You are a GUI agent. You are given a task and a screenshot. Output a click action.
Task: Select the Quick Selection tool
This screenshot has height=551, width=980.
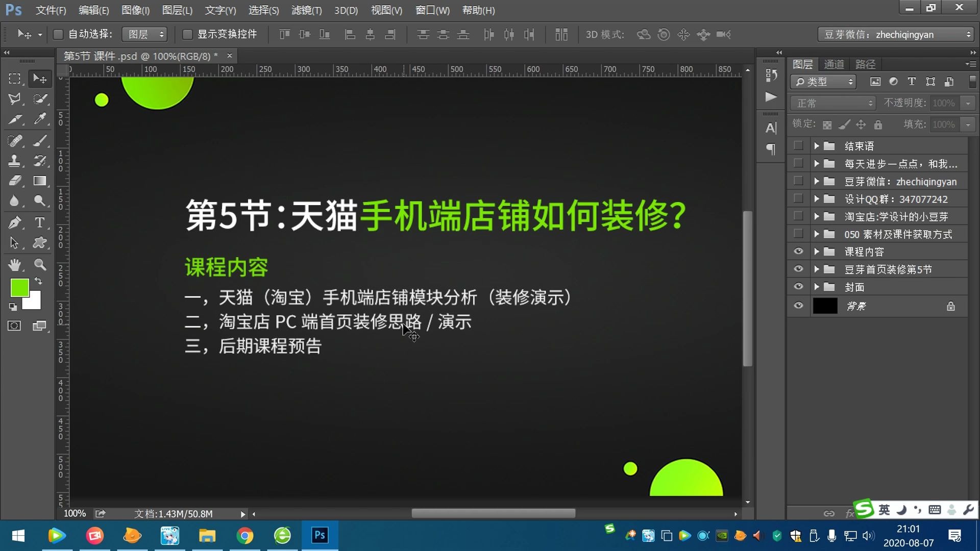[x=39, y=99]
